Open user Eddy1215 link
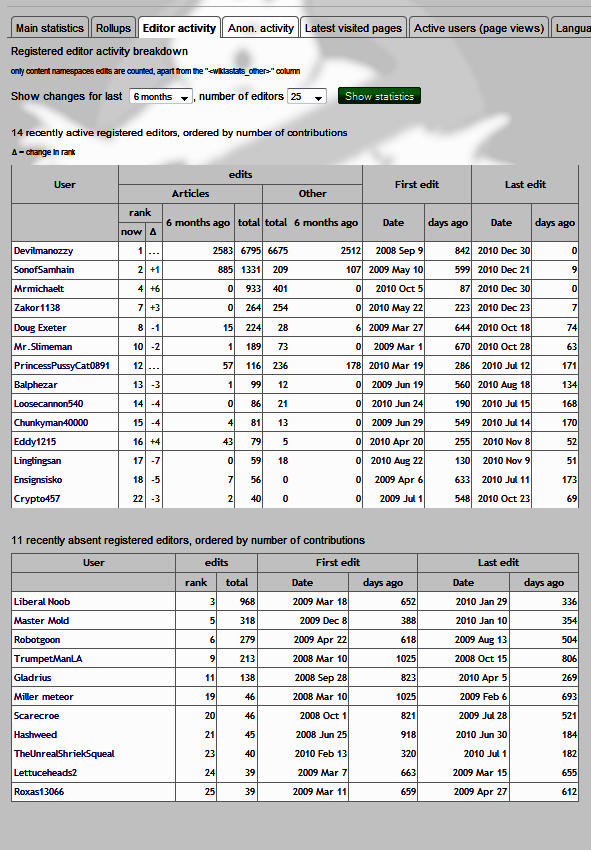This screenshot has height=850, width=591. 35,442
